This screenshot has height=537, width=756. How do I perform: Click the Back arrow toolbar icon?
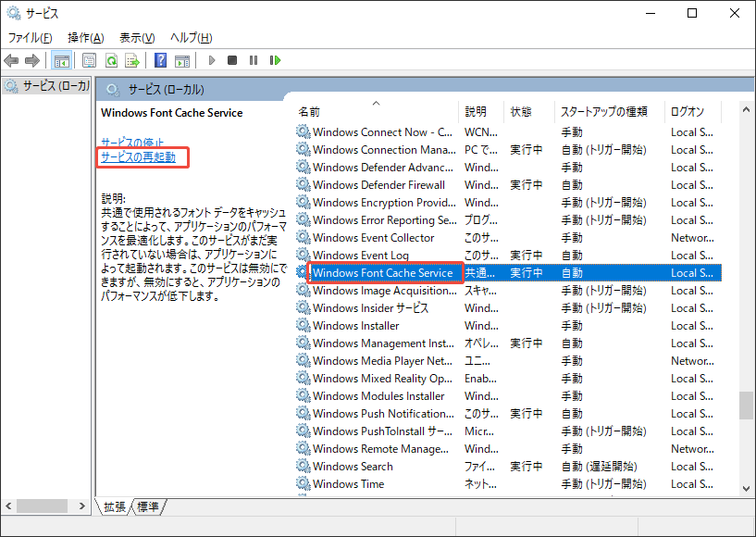(x=11, y=60)
